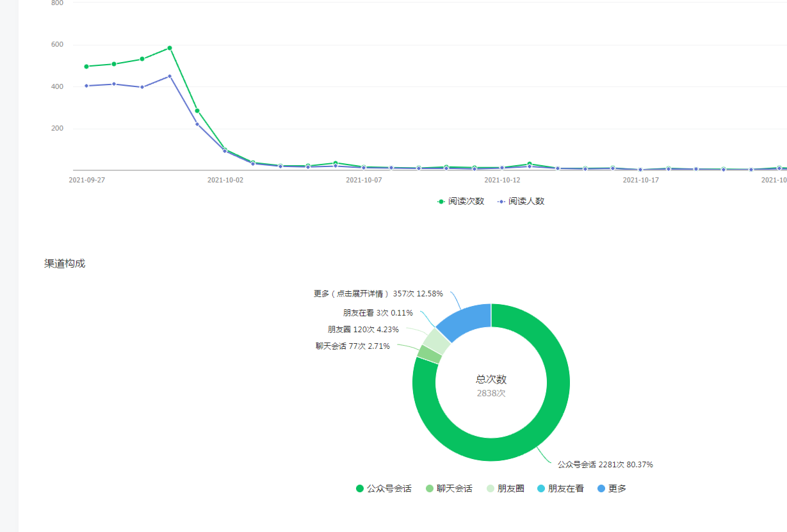Click first 阅读人数 data point at 2021-09-27
Screen dimensions: 787x532
[86, 86]
